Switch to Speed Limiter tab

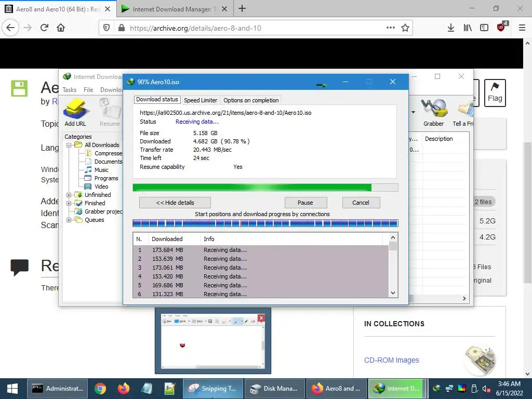coord(201,100)
